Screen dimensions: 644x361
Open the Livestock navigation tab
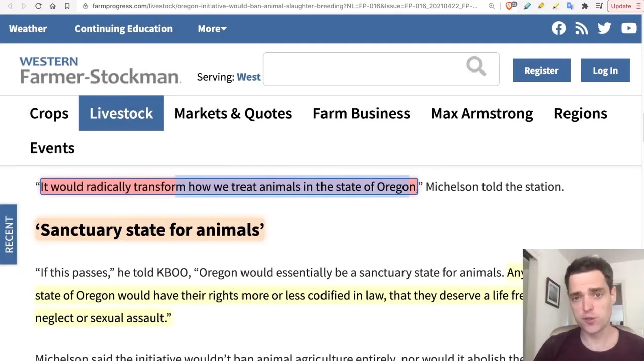point(121,113)
